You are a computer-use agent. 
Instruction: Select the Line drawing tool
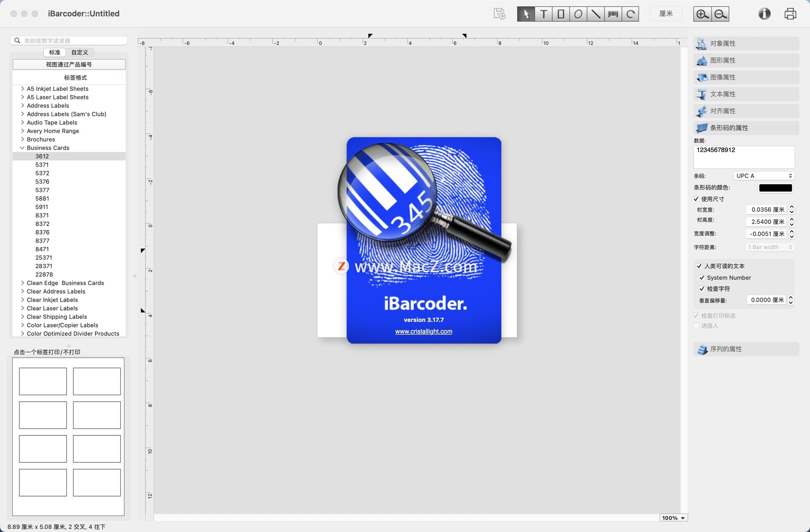tap(595, 14)
